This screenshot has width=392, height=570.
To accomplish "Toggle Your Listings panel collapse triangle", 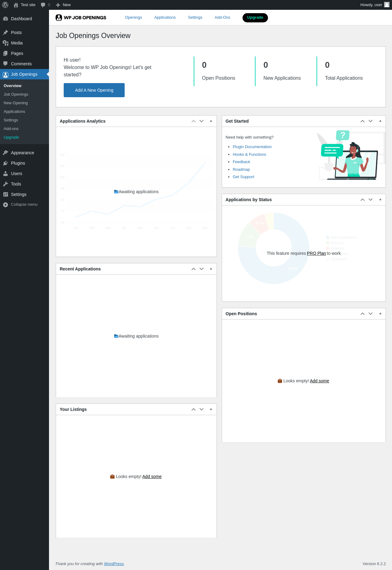I will [211, 409].
